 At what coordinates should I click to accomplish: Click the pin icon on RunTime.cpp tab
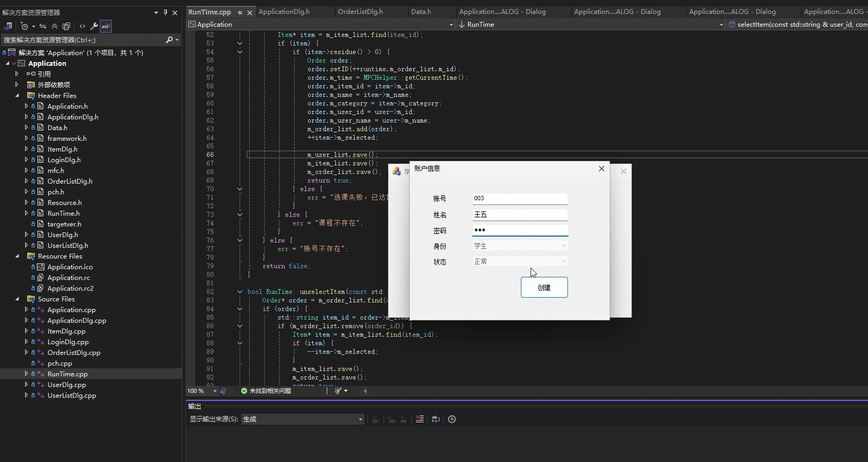click(x=240, y=12)
